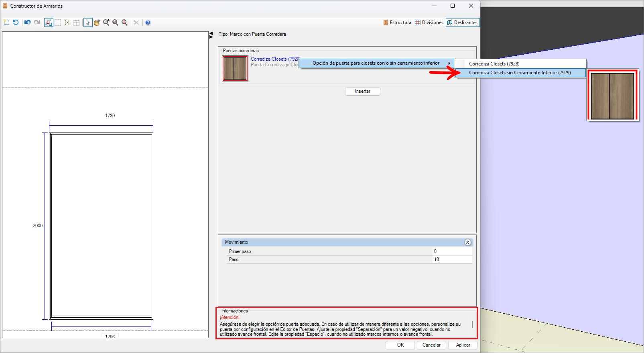Screen dimensions: 644x353
Task: Undo the last action
Action: click(x=27, y=22)
